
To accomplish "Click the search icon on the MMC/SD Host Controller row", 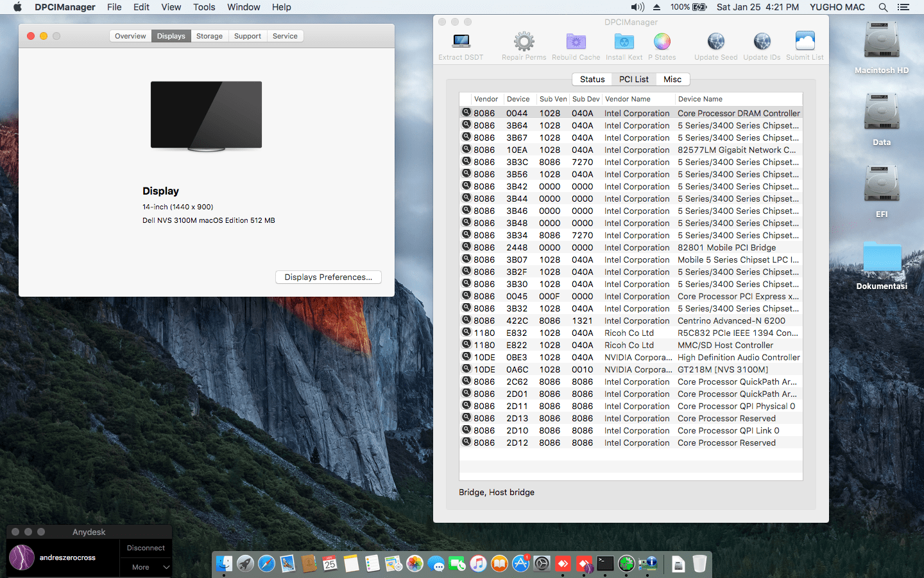I will point(466,344).
